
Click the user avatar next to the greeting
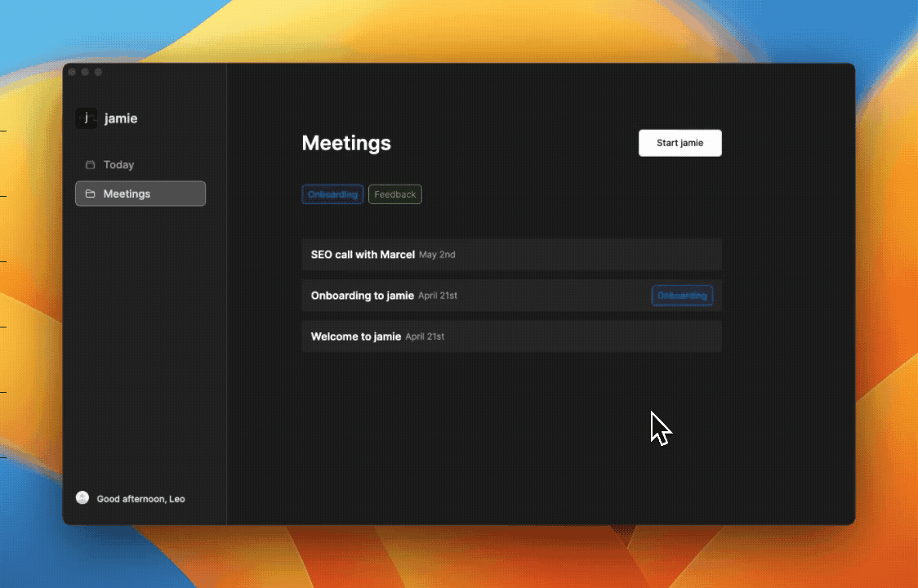[x=82, y=498]
